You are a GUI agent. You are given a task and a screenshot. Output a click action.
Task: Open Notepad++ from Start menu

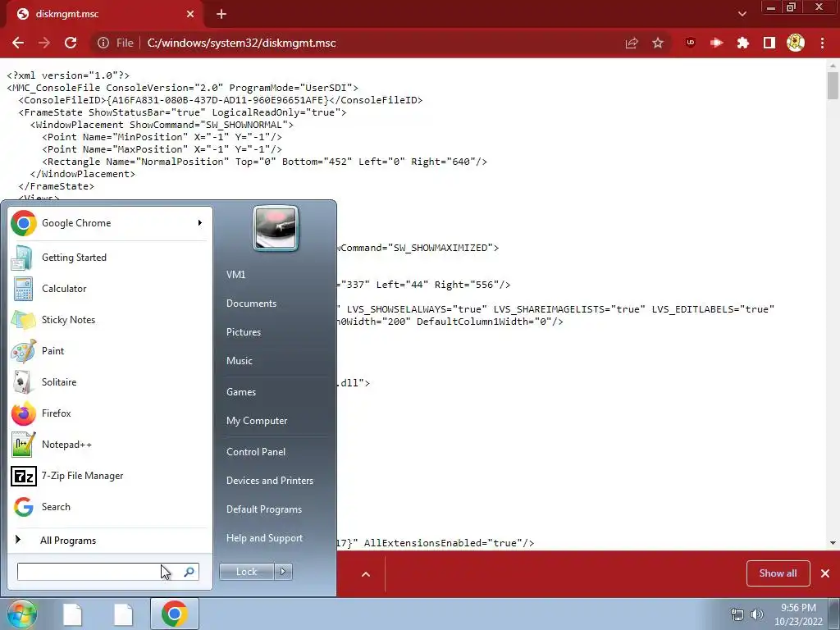[x=110, y=445]
